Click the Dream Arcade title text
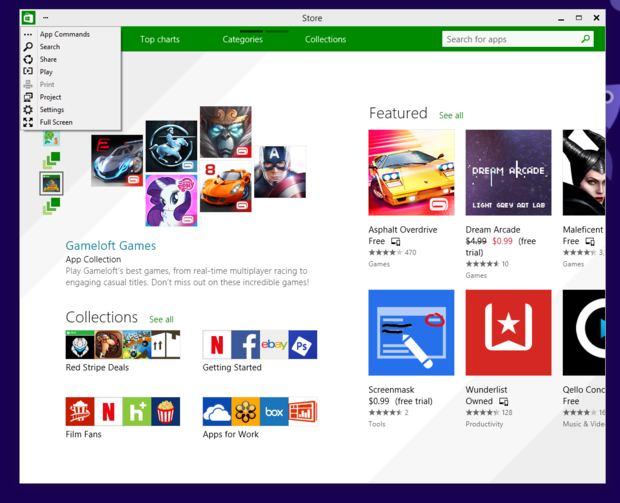Screen dimensions: 620x503 coord(493,230)
